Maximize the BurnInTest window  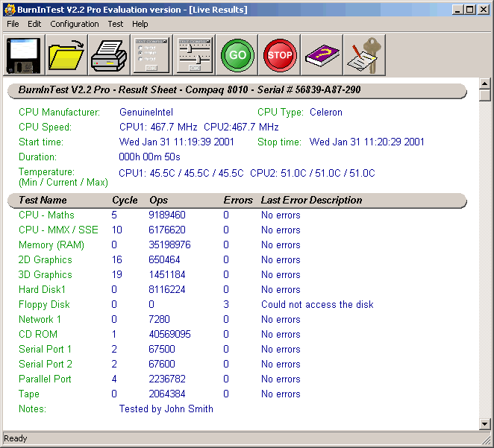click(469, 10)
